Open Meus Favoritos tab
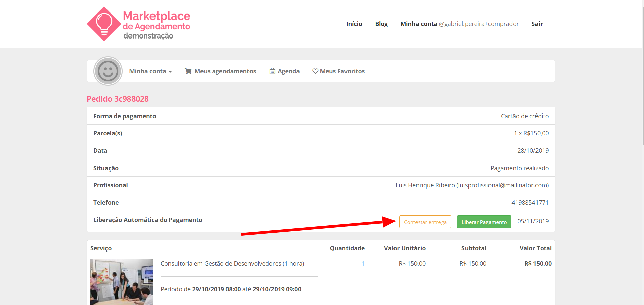The height and width of the screenshot is (305, 644). click(x=338, y=71)
